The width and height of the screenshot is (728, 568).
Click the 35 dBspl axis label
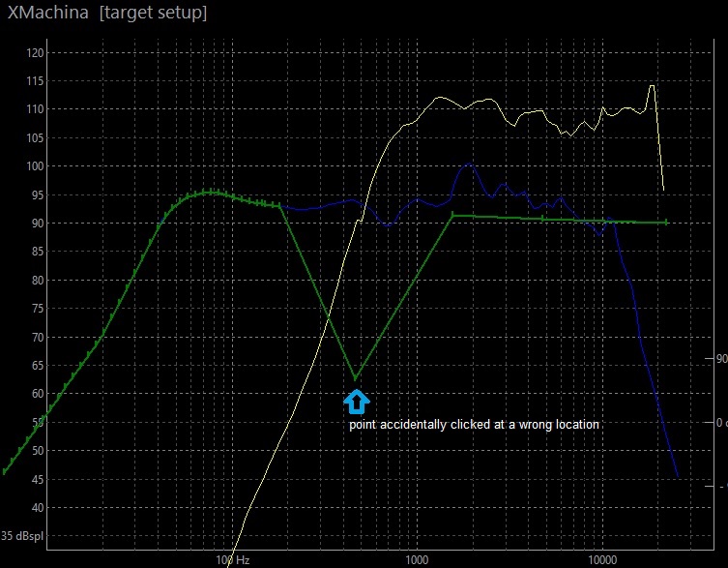22,535
